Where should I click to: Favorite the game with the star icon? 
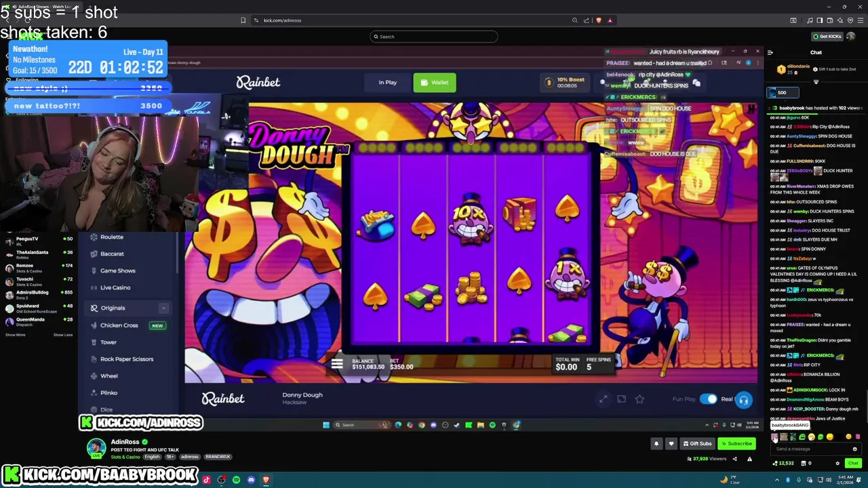coord(639,399)
